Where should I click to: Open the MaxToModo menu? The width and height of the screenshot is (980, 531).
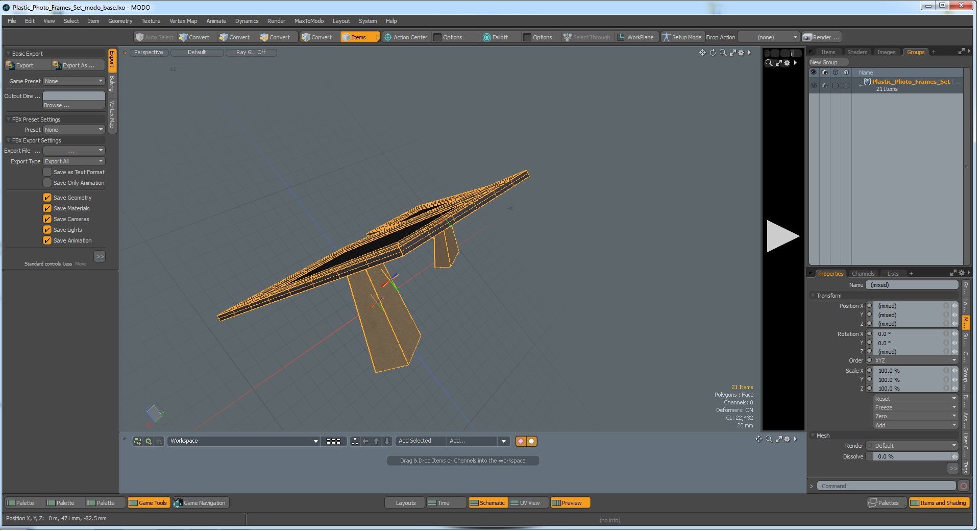tap(309, 21)
